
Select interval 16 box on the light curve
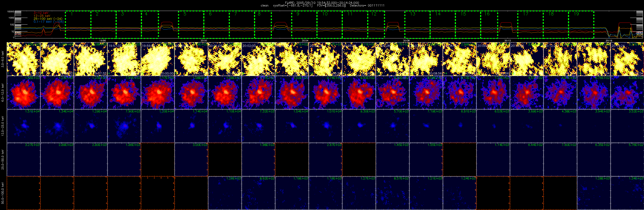coord(489,25)
